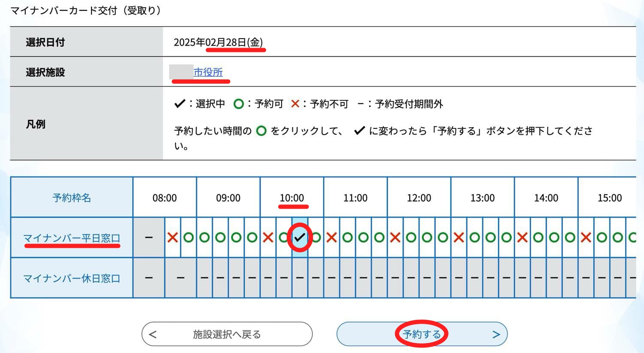Viewport: 644px width, 353px height.
Task: Go back with 施設選択へ戻る button
Action: click(x=227, y=334)
